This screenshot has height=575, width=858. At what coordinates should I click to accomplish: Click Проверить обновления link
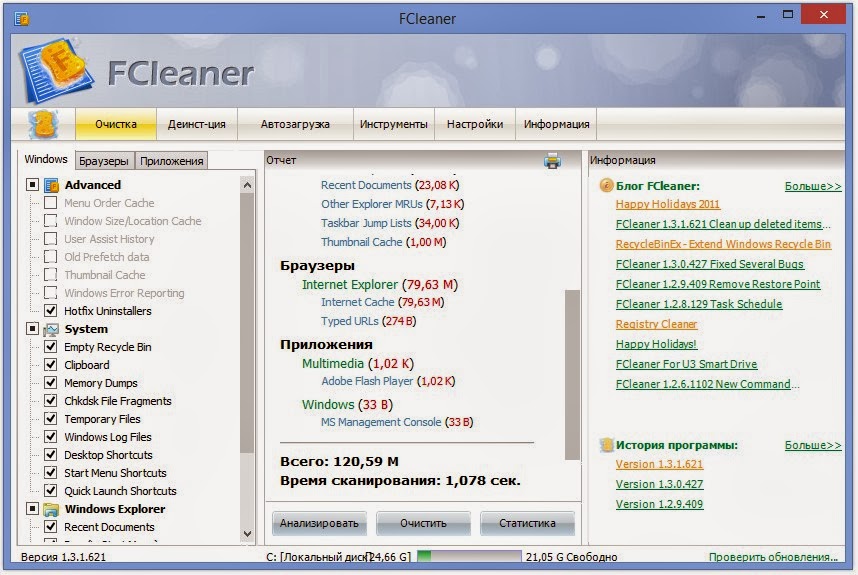tap(773, 557)
